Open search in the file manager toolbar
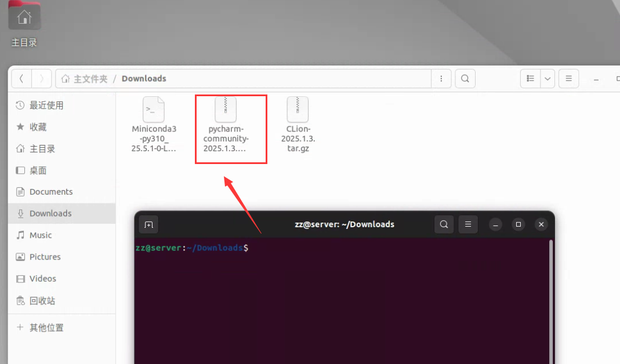 (x=465, y=78)
